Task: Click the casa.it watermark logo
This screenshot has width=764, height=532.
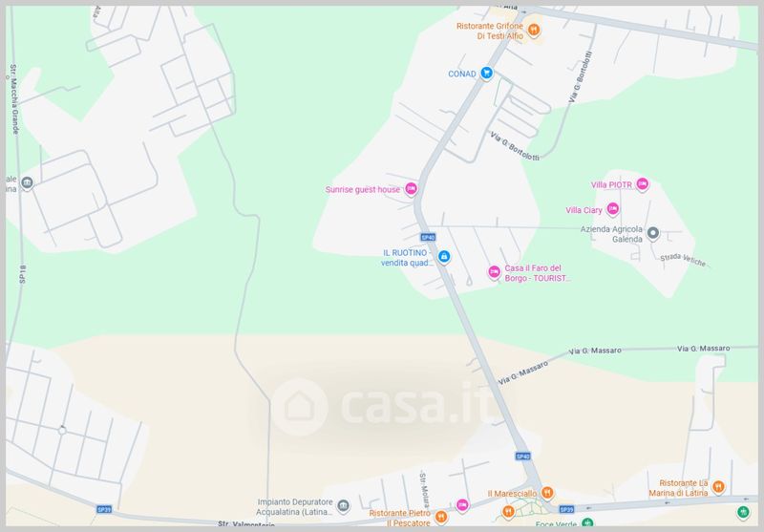Action: (x=380, y=407)
